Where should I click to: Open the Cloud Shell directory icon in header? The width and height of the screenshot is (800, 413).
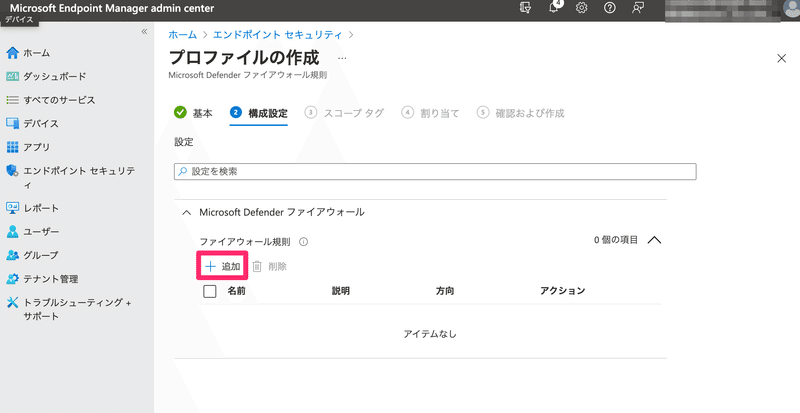pyautogui.click(x=525, y=8)
